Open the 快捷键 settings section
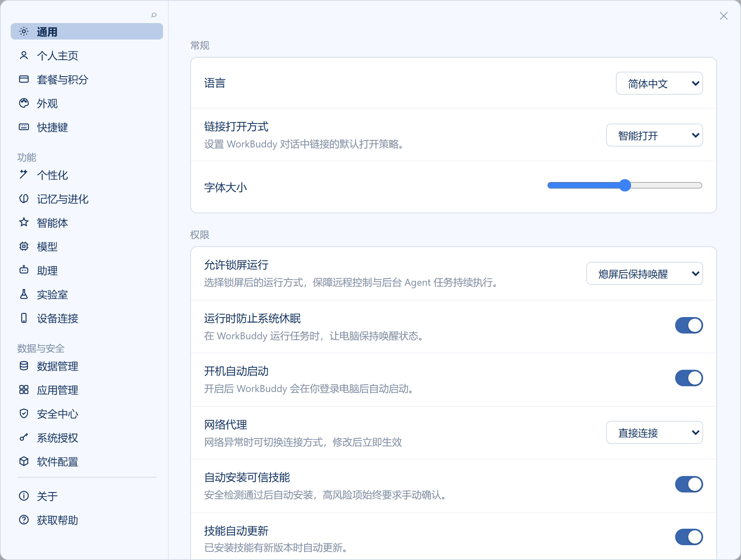Image resolution: width=741 pixels, height=560 pixels. [87, 127]
